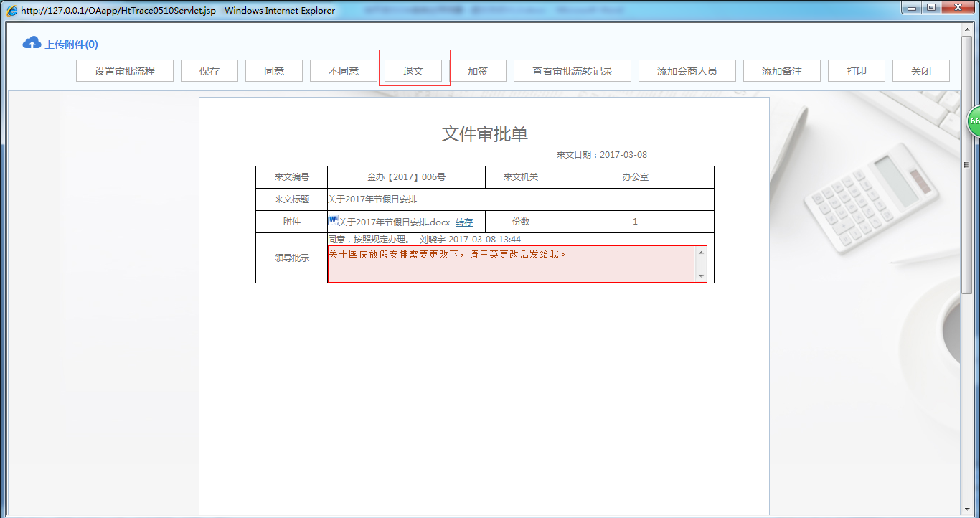The width and height of the screenshot is (980, 518).
Task: Reject with the 不同意 button
Action: (344, 71)
